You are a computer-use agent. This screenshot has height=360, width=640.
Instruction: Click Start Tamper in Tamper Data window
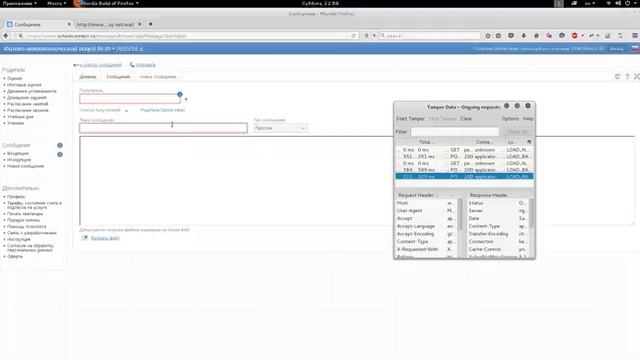point(410,119)
